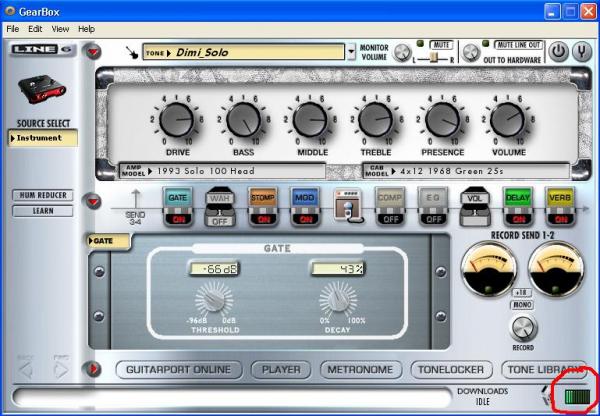
Task: Open the GATE effect selector tab
Action: tap(109, 241)
